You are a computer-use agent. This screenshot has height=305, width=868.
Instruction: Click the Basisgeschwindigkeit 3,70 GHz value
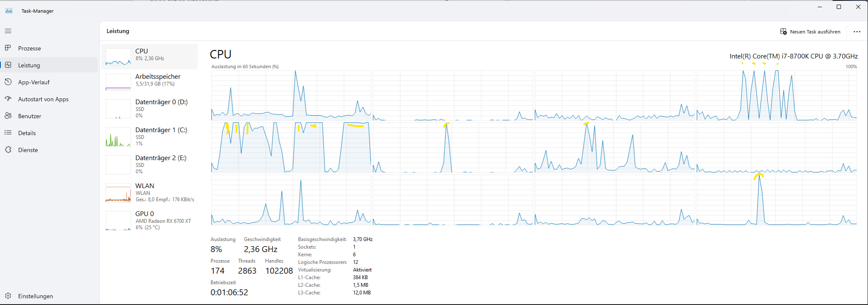[x=363, y=239]
